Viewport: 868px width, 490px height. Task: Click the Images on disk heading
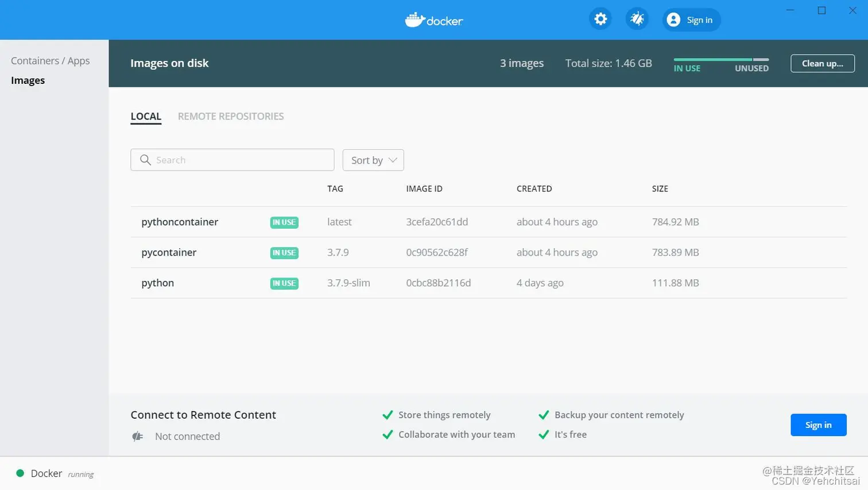[169, 63]
